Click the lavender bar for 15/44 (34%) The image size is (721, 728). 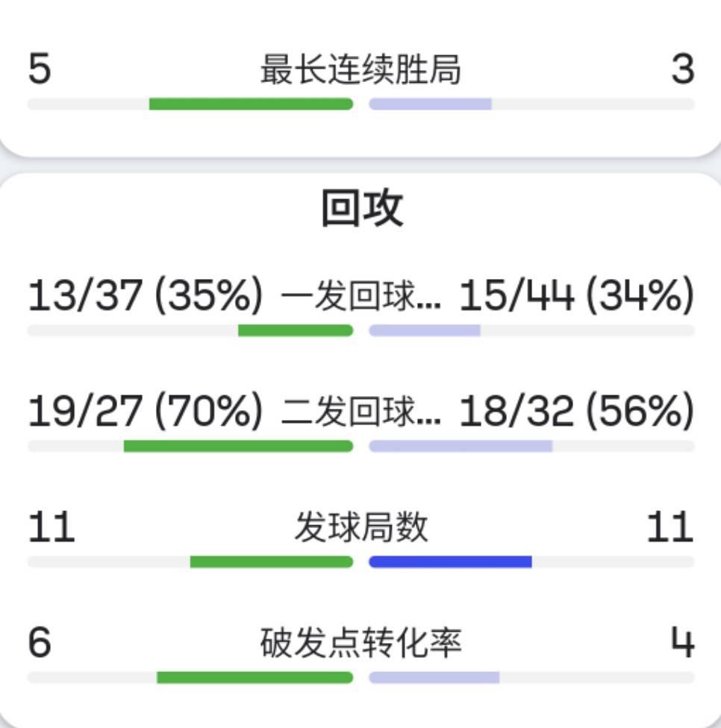click(x=425, y=330)
